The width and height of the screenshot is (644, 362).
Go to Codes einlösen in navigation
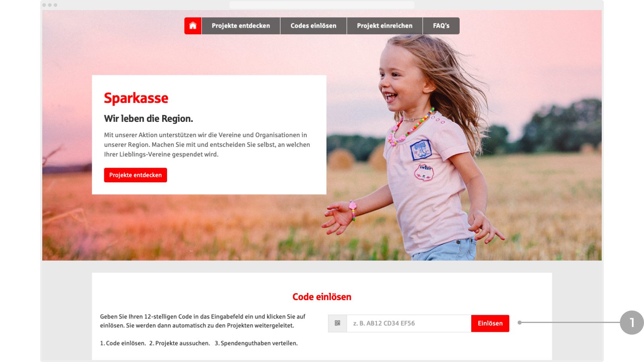pyautogui.click(x=314, y=26)
